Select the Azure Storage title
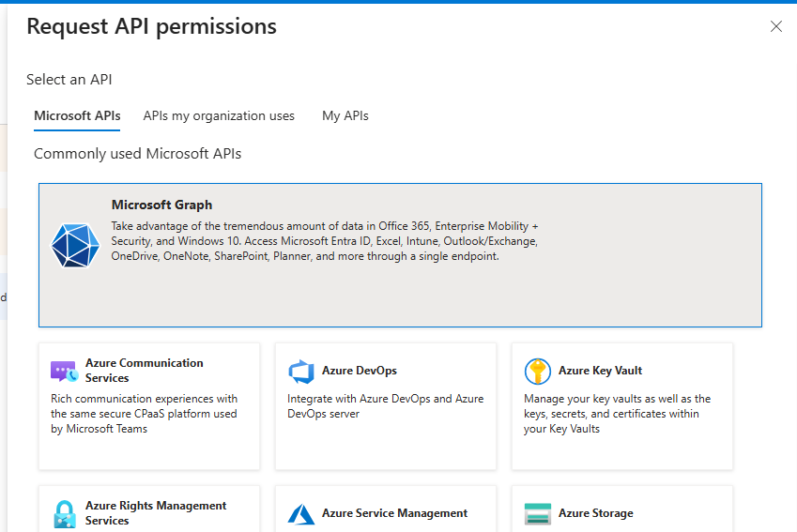 (596, 513)
